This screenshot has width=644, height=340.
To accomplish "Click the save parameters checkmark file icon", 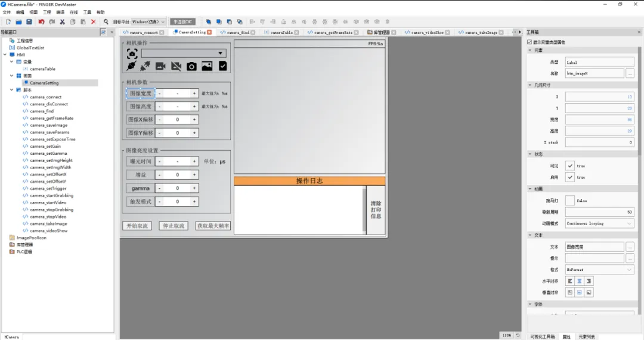I will tap(222, 66).
